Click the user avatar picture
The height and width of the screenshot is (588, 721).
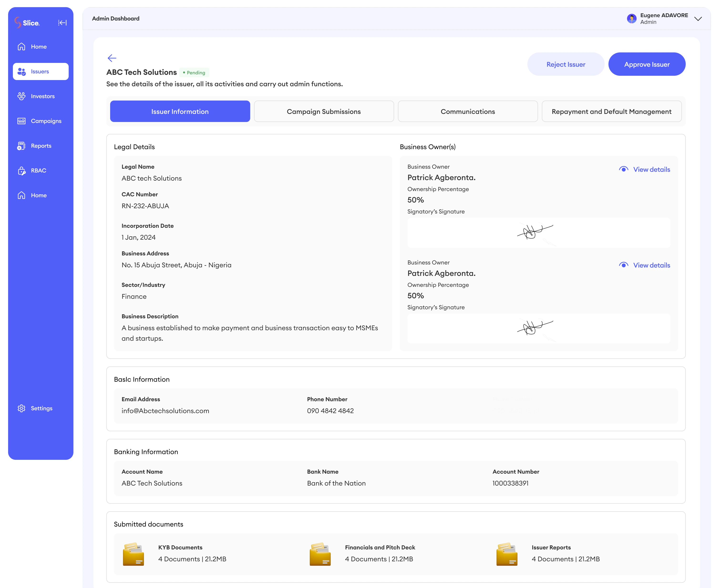coord(632,19)
